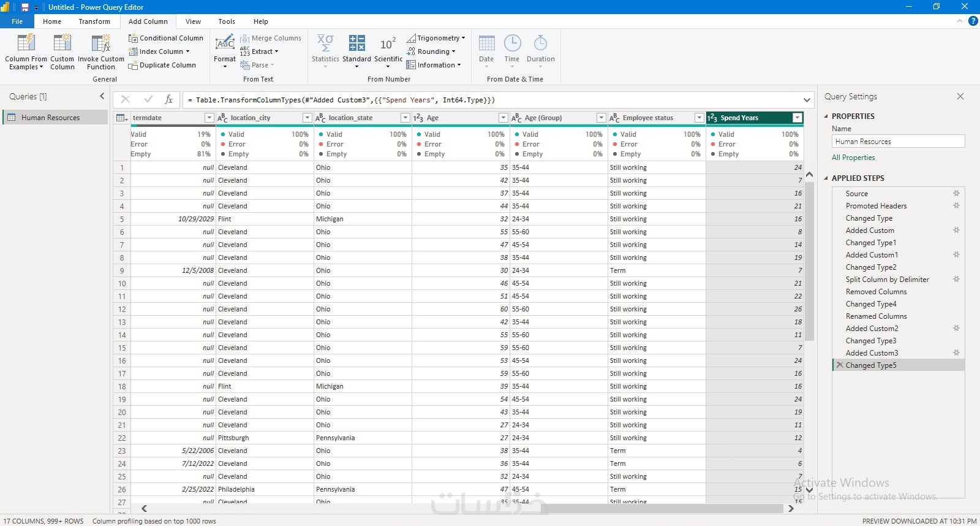Open Age column filter dropdown
The width and height of the screenshot is (980, 526).
[503, 118]
